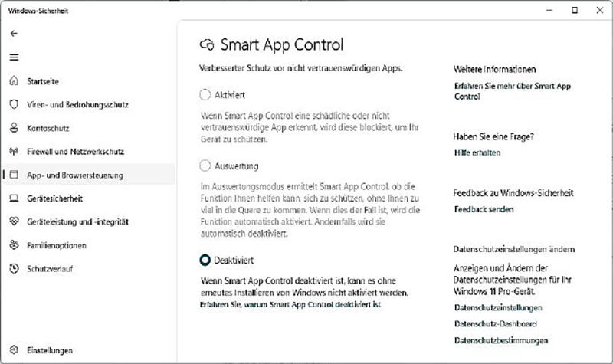Click why Smart App Control is deactivated link
This screenshot has width=613, height=364.
pyautogui.click(x=290, y=304)
